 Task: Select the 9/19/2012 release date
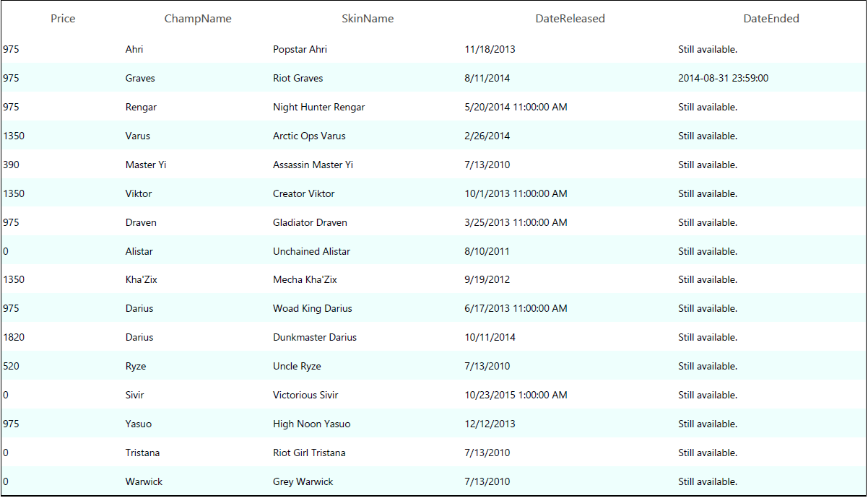pyautogui.click(x=487, y=279)
